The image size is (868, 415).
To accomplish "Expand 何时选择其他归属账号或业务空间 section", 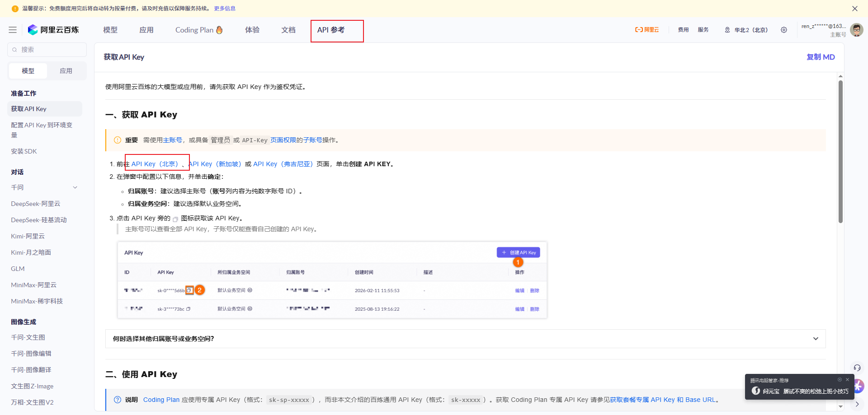I will 816,339.
